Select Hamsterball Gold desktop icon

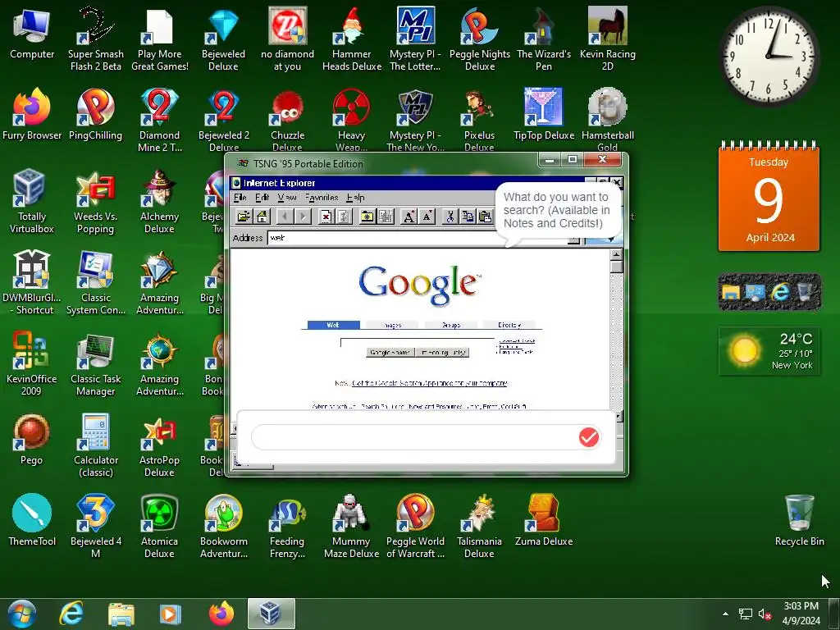pyautogui.click(x=607, y=121)
